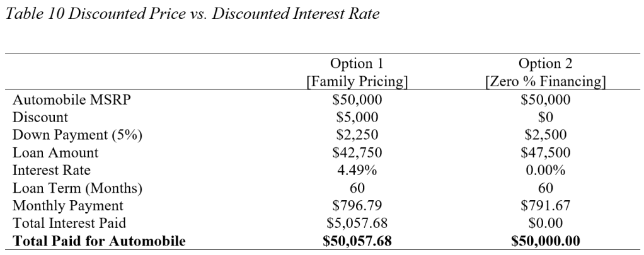Click the $5,057.68 total interest value
The image size is (644, 255).
pyautogui.click(x=357, y=222)
